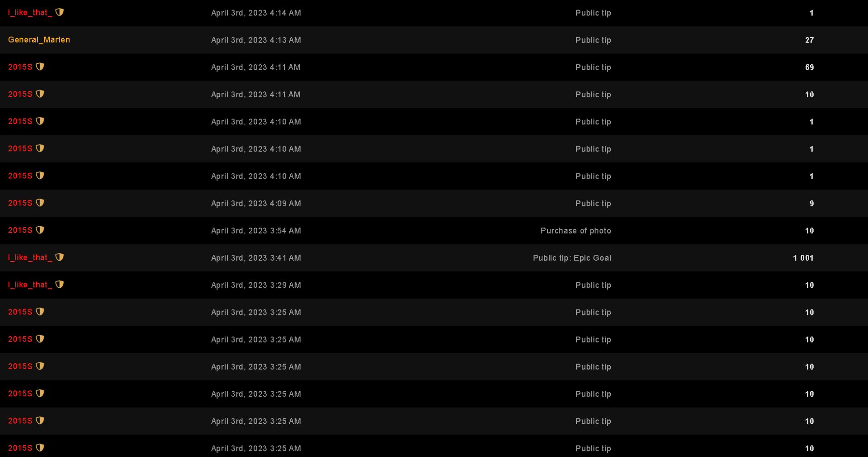Select the 2015S name on the 4:09 AM row

(x=20, y=203)
